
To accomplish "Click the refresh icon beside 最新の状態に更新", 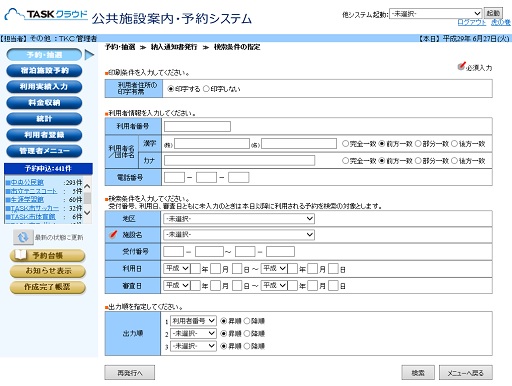I will click(x=23, y=237).
